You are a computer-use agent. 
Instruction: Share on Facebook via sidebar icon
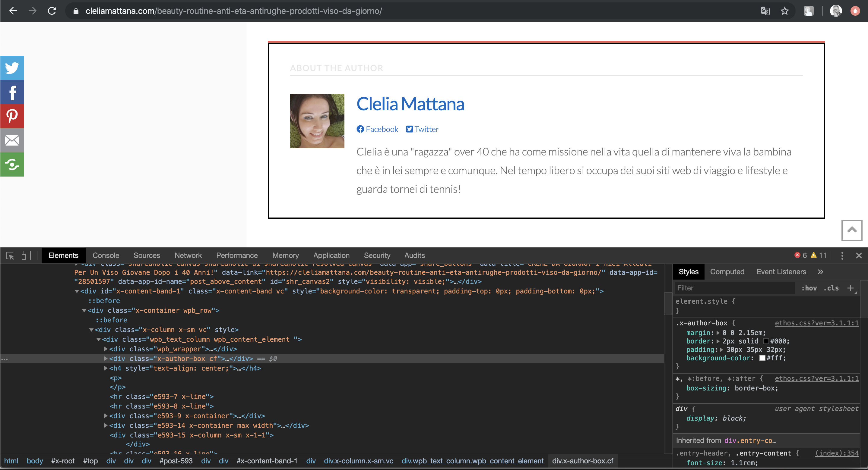click(12, 92)
